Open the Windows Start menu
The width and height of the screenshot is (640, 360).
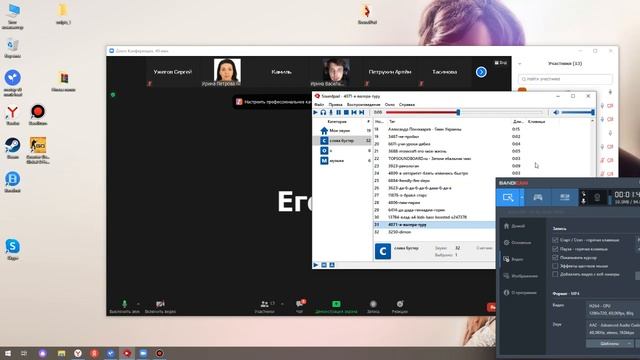pyautogui.click(x=7, y=353)
